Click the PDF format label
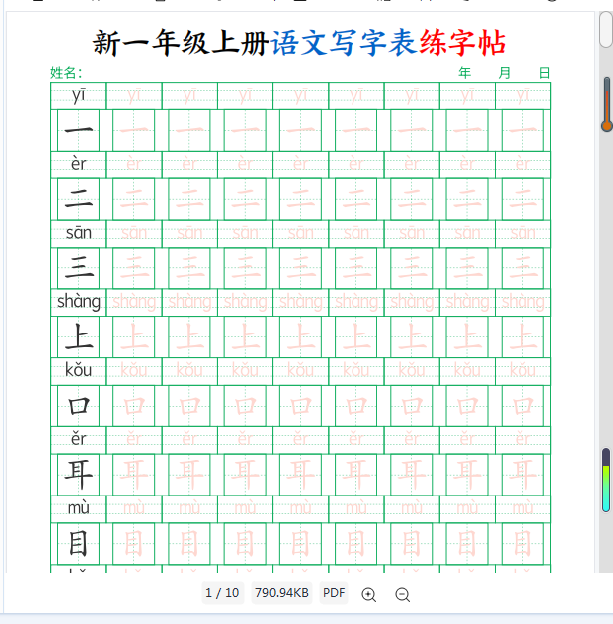Image resolution: width=613 pixels, height=624 pixels. point(334,593)
